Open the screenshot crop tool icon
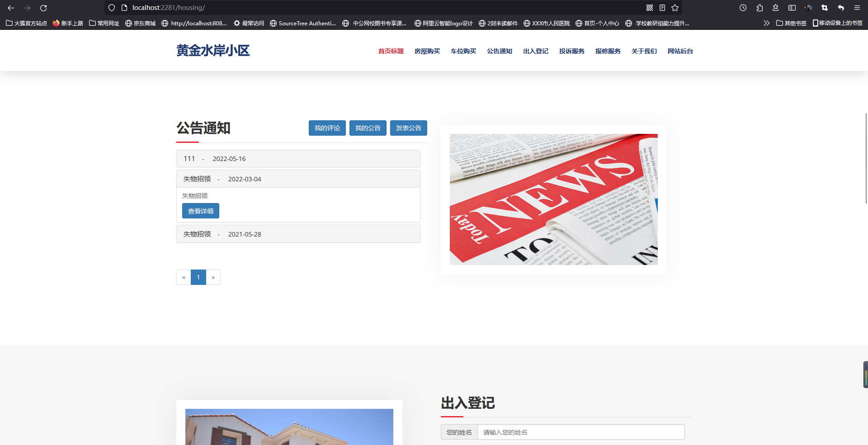Screen dimensions: 868x445 point(825,8)
